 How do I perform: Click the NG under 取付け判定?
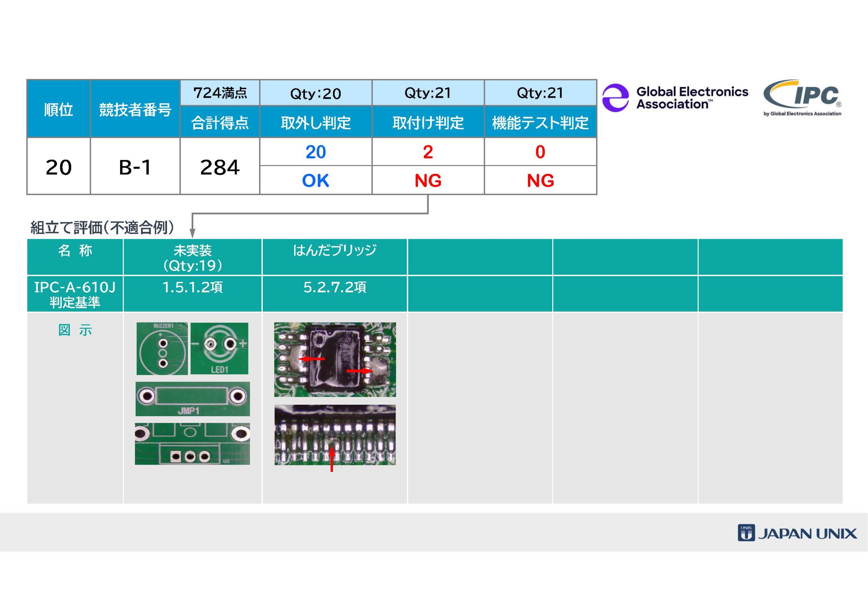tap(428, 180)
